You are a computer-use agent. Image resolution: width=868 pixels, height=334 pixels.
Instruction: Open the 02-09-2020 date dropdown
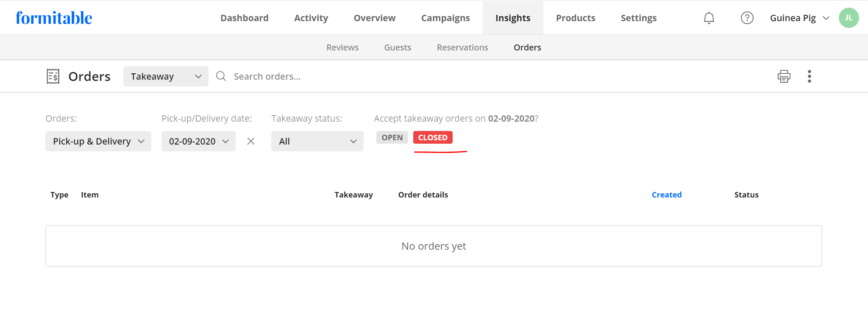point(198,141)
